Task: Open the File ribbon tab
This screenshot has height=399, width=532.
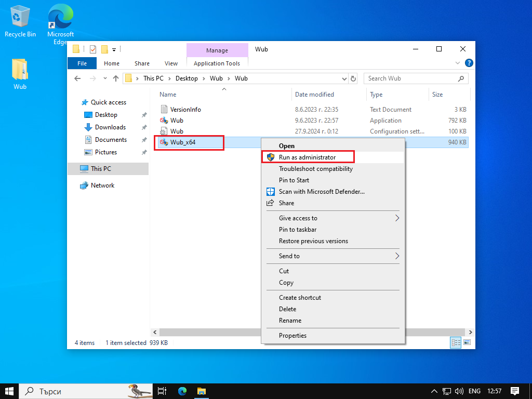Action: (x=82, y=63)
